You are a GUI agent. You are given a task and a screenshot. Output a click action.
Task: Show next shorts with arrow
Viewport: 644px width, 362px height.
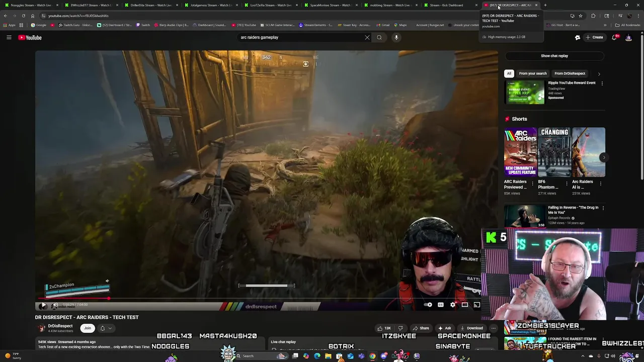point(604,157)
